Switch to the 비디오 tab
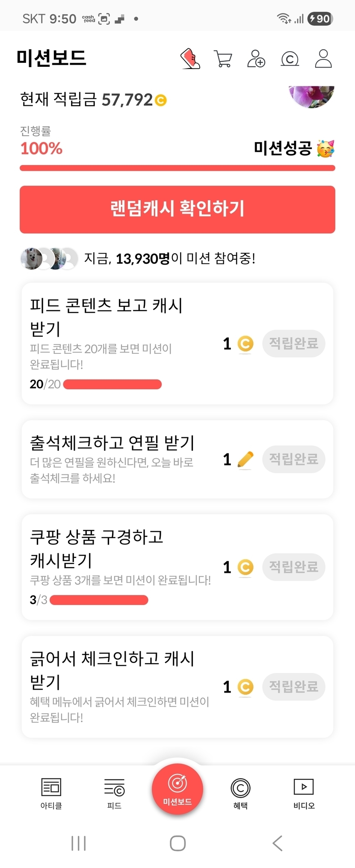355x868 pixels. [304, 794]
